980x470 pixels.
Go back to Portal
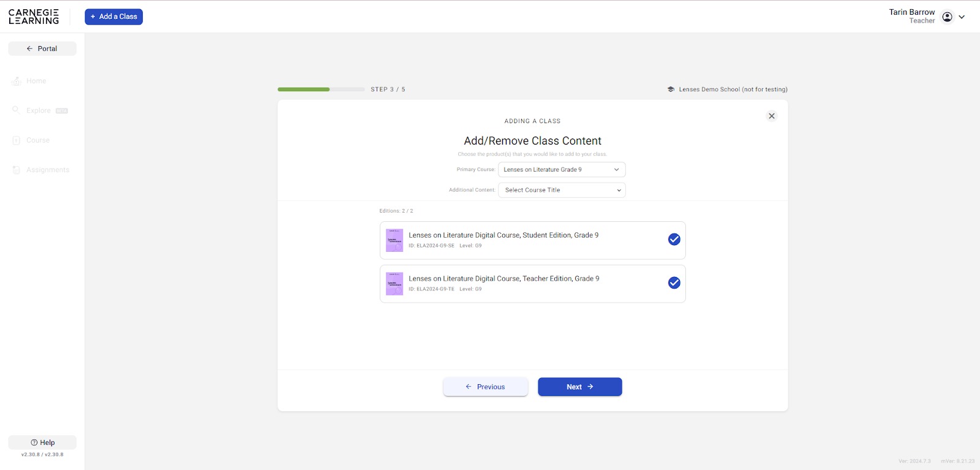pyautogui.click(x=42, y=48)
